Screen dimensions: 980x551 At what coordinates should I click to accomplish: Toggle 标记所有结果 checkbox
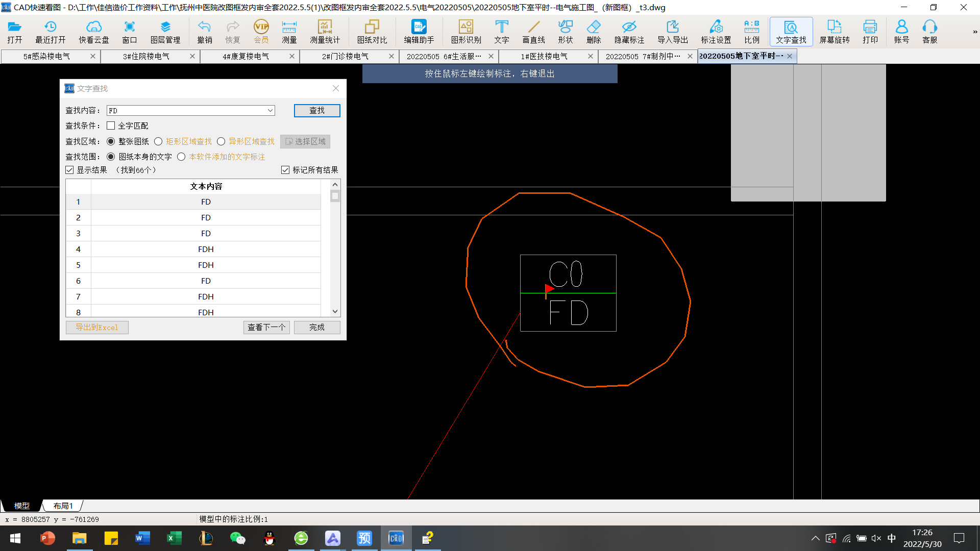tap(285, 170)
